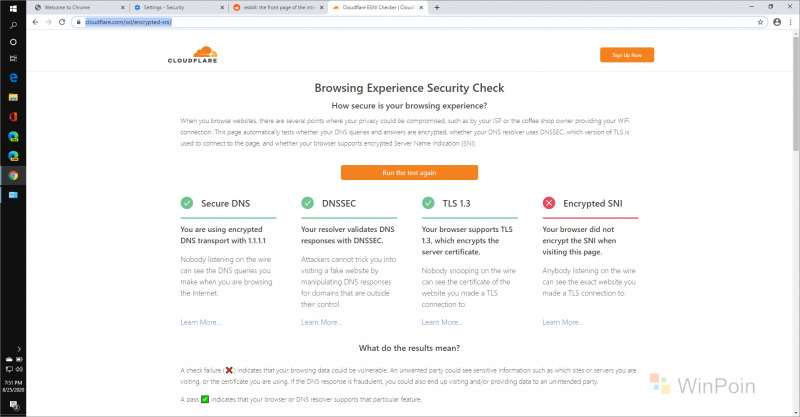Open Cortana circle icon in taskbar
800x417 pixels.
pos(13,42)
